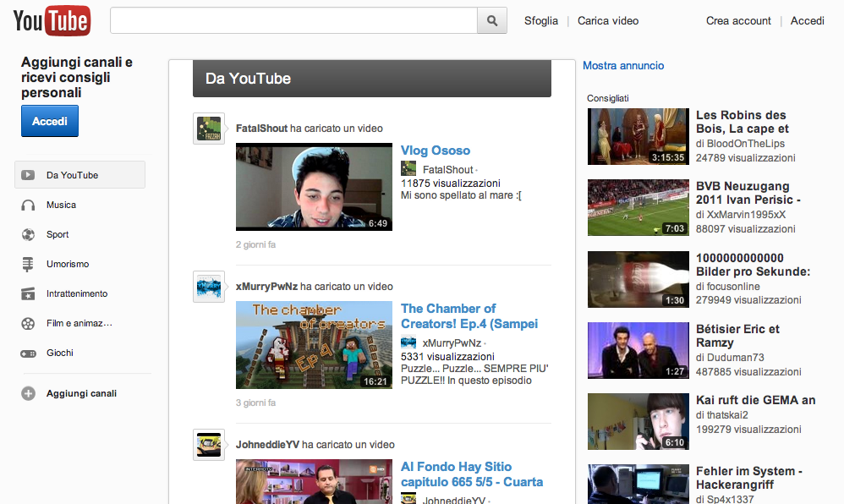Open Al Fondo Hay Sitio capitulo 665 title
Viewport: 844px width, 504px height.
click(472, 474)
